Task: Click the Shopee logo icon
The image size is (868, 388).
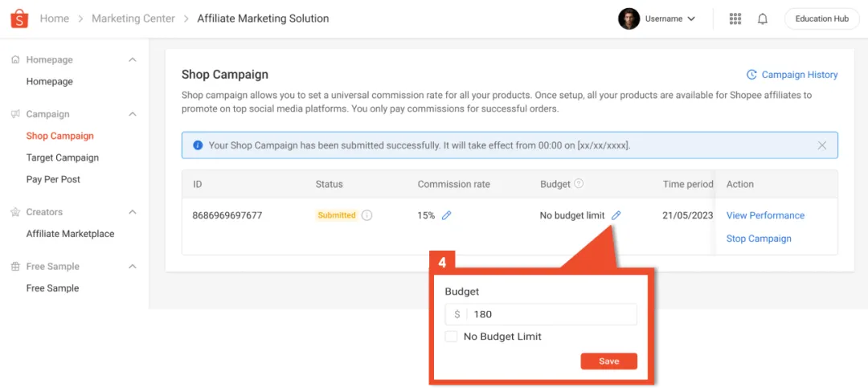Action: tap(18, 18)
